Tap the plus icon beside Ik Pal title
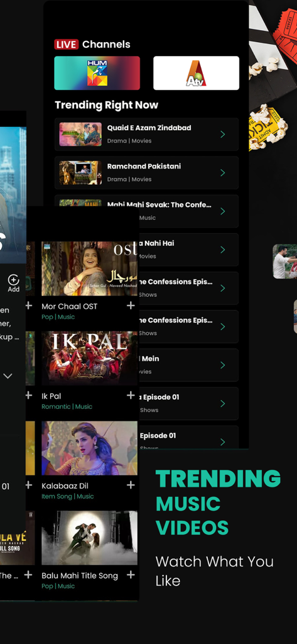Viewport: 297px width, 644px height. [131, 395]
